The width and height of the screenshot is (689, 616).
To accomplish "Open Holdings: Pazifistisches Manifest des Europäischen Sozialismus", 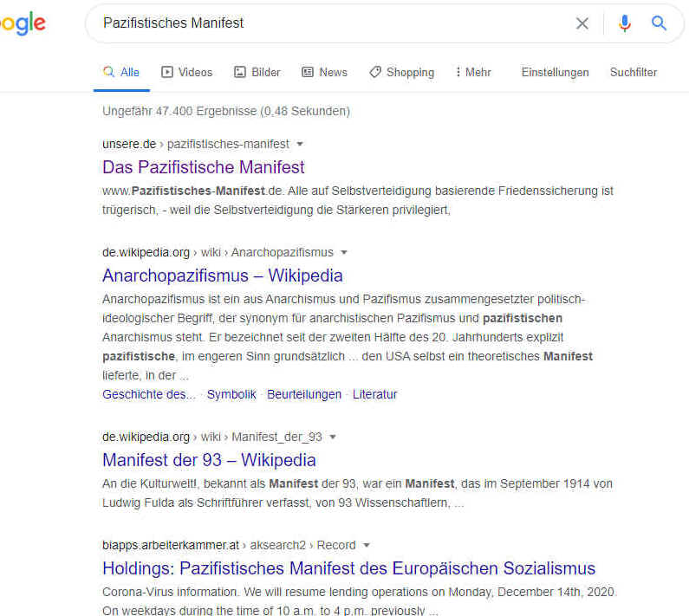I will 349,568.
